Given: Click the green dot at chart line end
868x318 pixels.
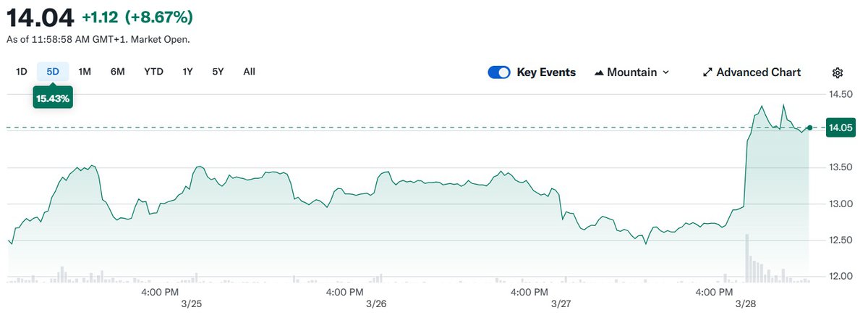Looking at the screenshot, I should 809,127.
